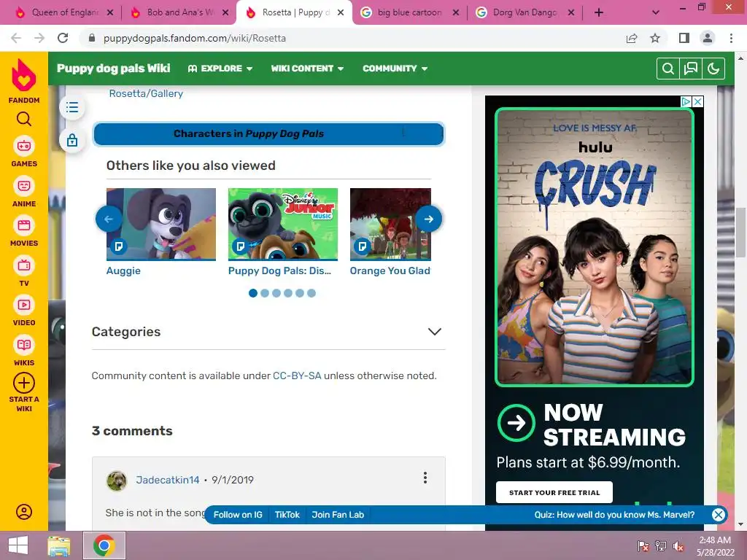Viewport: 747px width, 560px height.
Task: Click the muted volume tray icon
Action: 678,546
